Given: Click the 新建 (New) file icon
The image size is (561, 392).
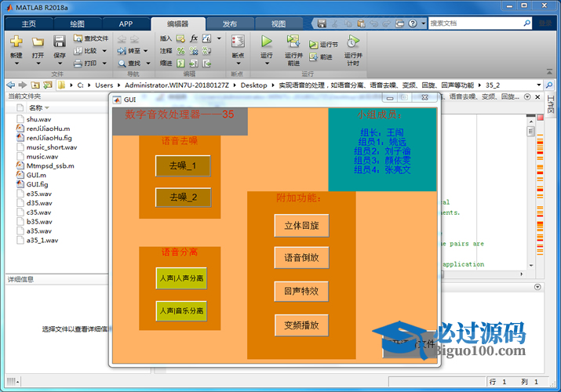Looking at the screenshot, I should (x=16, y=42).
